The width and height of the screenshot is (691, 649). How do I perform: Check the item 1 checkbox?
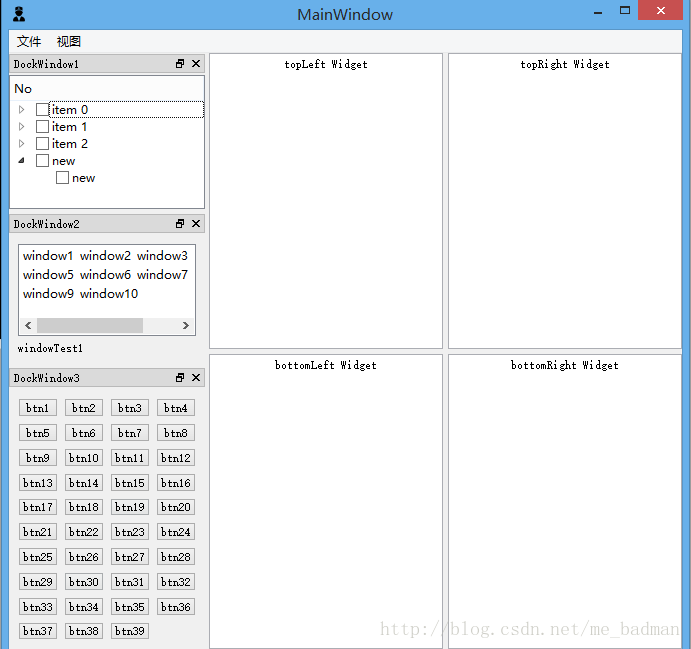click(x=42, y=126)
